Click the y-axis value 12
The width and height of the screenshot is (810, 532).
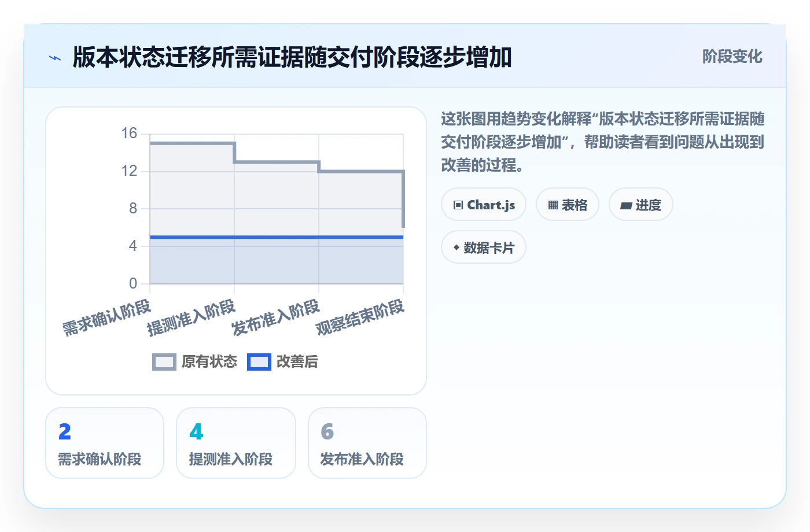pos(129,171)
